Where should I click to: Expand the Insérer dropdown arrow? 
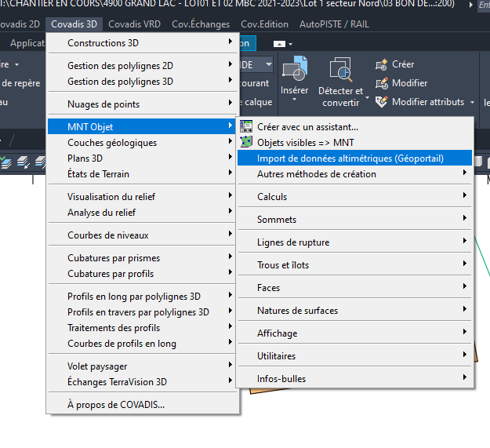[x=294, y=100]
